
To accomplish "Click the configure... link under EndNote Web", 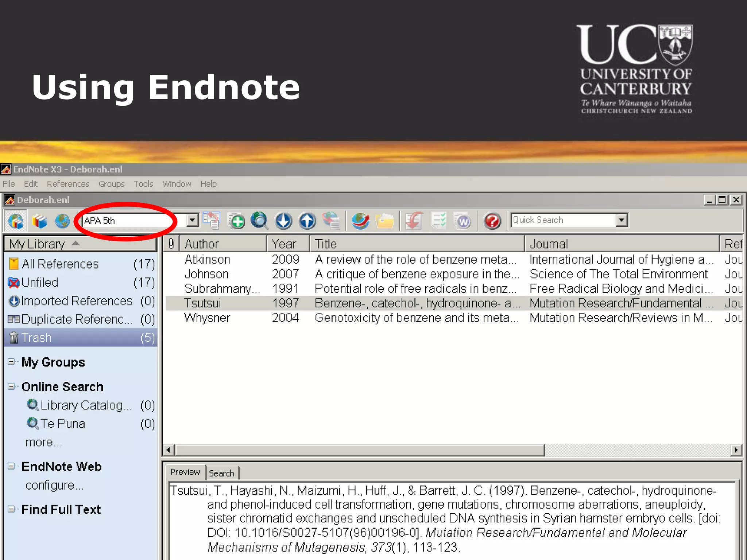I will point(54,485).
